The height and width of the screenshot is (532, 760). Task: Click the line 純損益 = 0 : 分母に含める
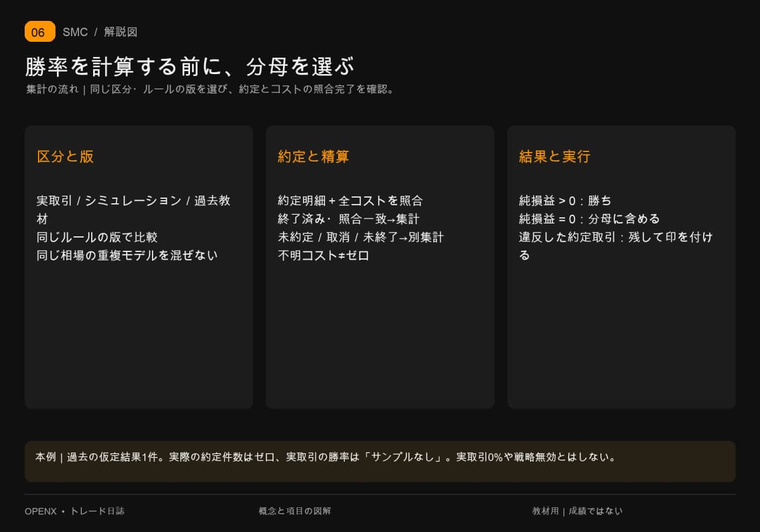(590, 219)
